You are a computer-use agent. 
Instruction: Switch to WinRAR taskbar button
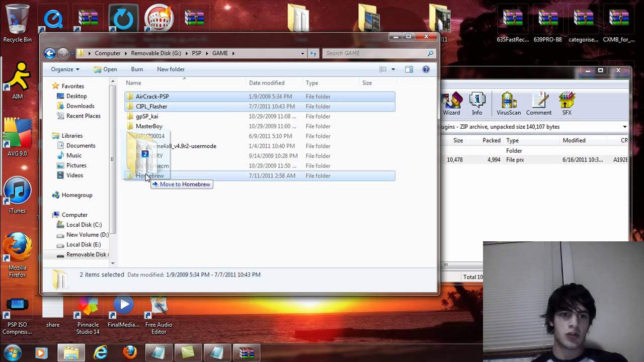point(247,352)
